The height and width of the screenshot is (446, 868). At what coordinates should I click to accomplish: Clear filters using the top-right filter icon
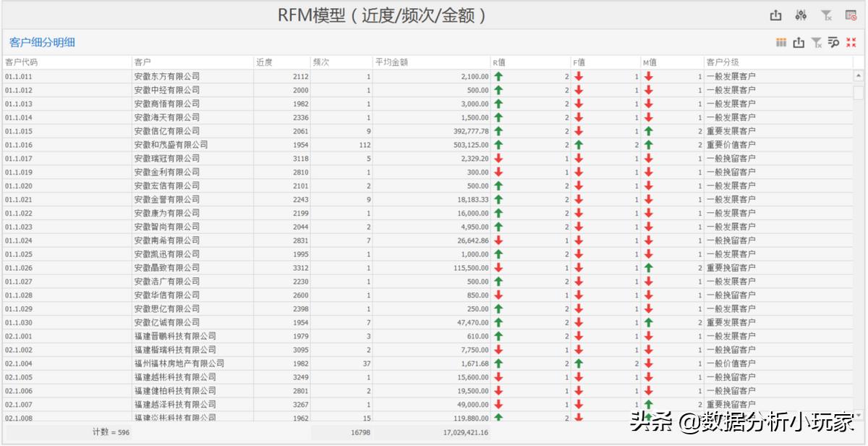click(x=827, y=14)
